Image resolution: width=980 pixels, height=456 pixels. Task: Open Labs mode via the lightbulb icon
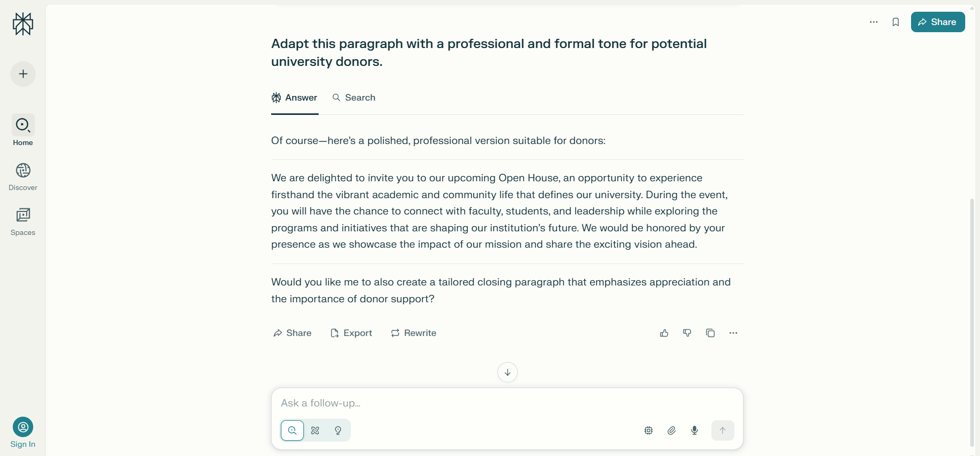(x=338, y=430)
